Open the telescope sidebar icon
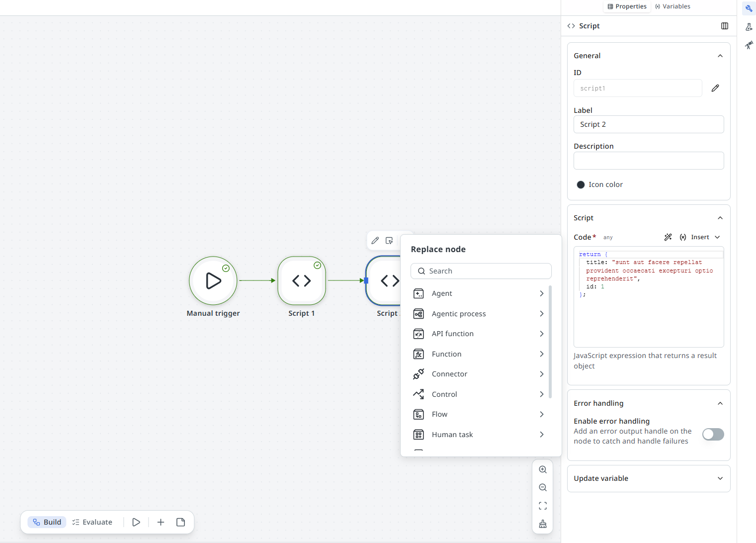The image size is (756, 543). point(749,45)
